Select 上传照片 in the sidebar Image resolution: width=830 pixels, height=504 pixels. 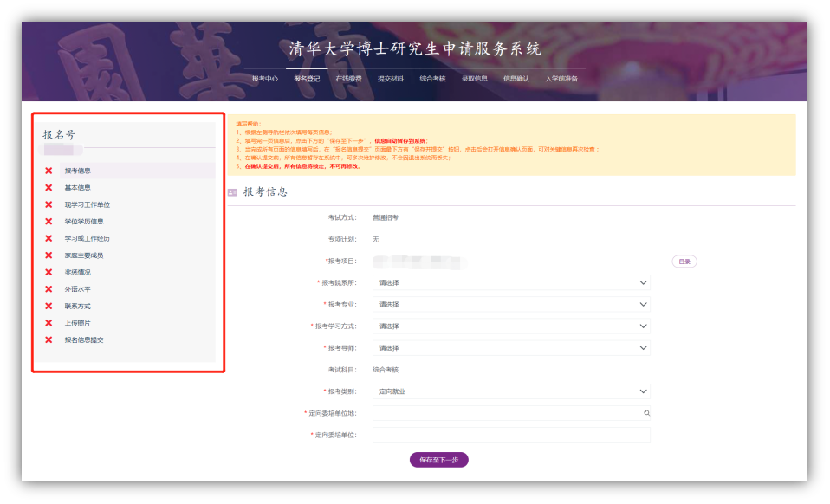pyautogui.click(x=77, y=323)
